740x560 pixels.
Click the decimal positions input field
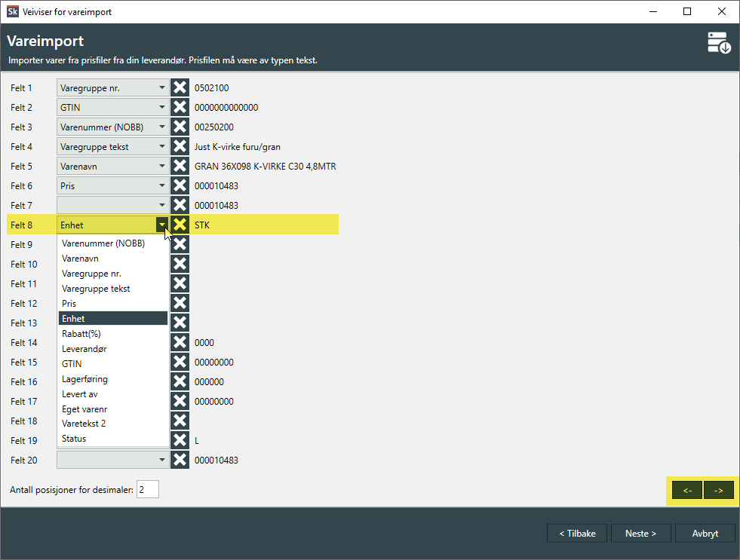[148, 490]
